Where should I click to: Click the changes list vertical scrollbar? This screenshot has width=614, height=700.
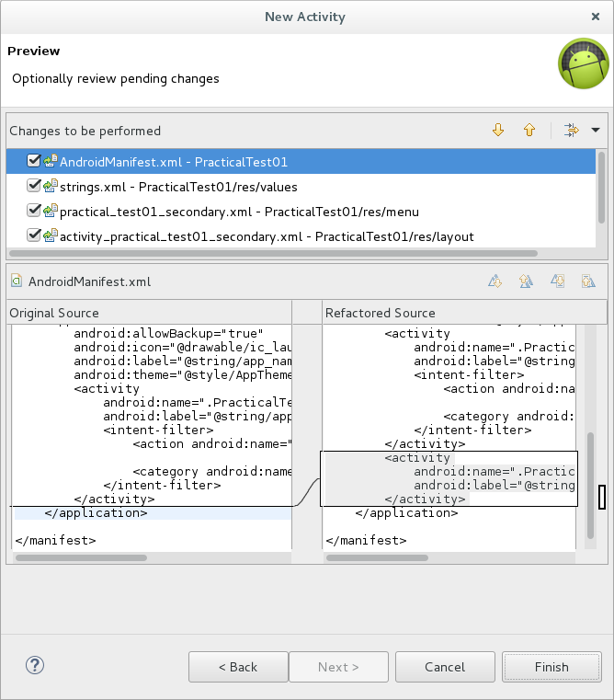pos(601,188)
